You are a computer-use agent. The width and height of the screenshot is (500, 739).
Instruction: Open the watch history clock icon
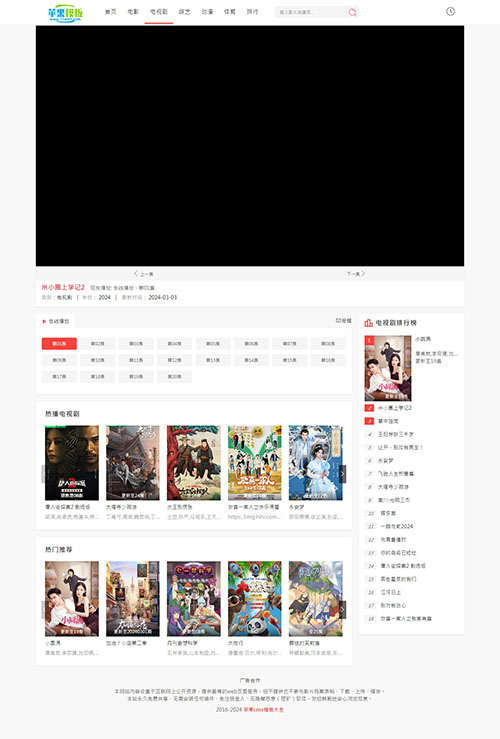(451, 11)
